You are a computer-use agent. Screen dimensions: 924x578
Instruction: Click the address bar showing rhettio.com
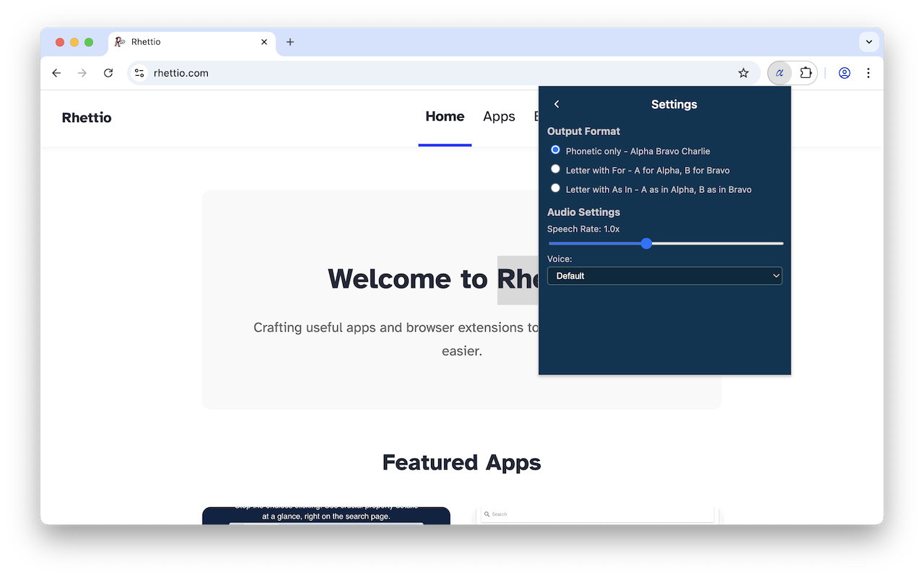[433, 73]
